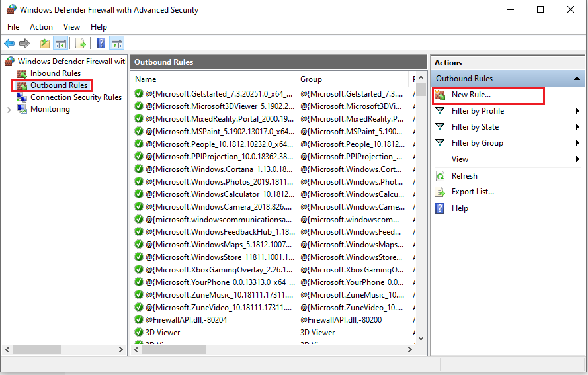Click the rules list vertical scrollbar thumb
The width and height of the screenshot is (588, 375).
(421, 89)
